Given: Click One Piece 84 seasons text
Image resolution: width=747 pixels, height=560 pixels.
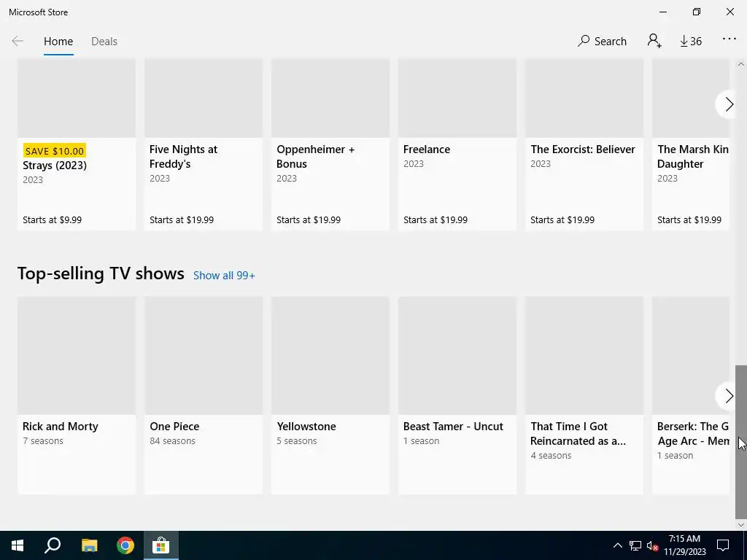Looking at the screenshot, I should click(x=172, y=441).
